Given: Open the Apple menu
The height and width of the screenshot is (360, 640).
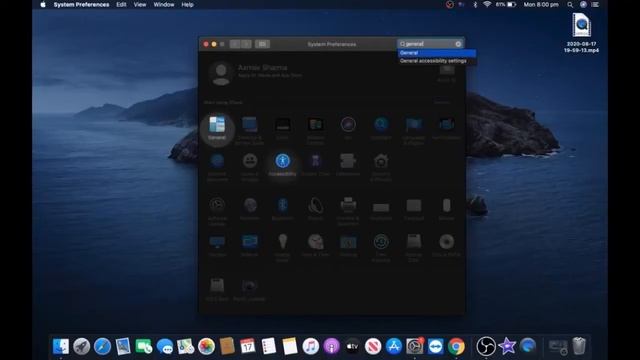Looking at the screenshot, I should [x=43, y=4].
